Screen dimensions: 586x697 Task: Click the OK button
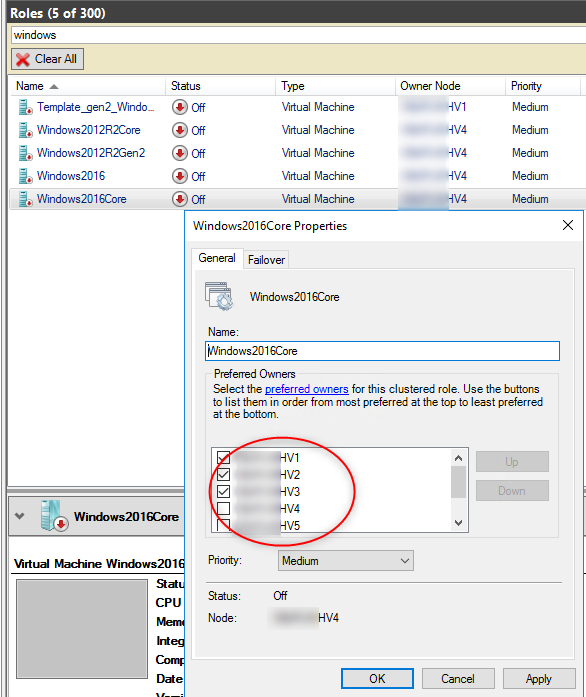377,679
